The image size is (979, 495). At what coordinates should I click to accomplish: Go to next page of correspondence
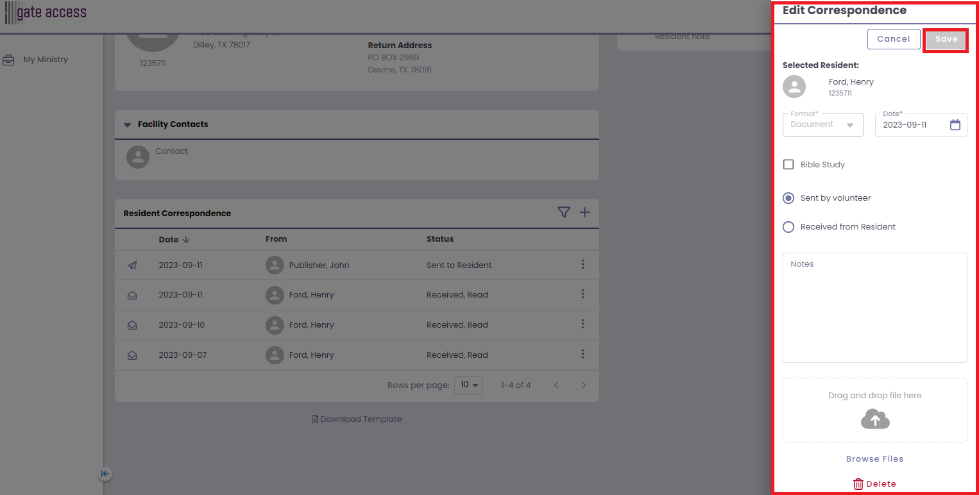[584, 385]
